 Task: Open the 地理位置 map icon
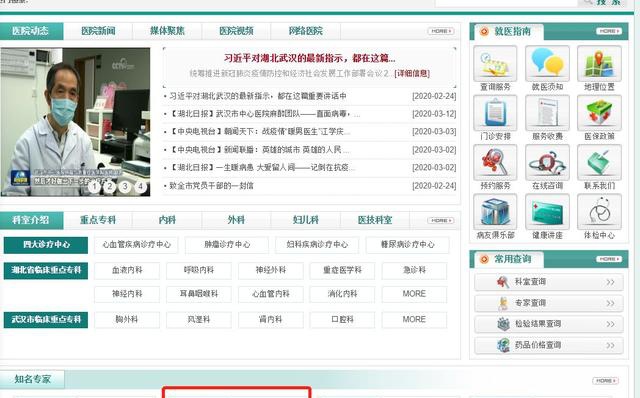point(599,64)
